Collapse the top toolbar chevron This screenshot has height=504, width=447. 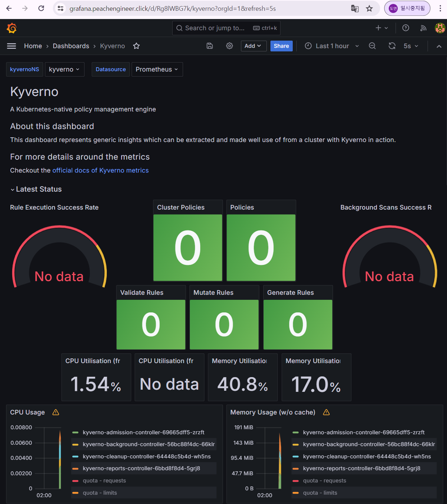(439, 46)
